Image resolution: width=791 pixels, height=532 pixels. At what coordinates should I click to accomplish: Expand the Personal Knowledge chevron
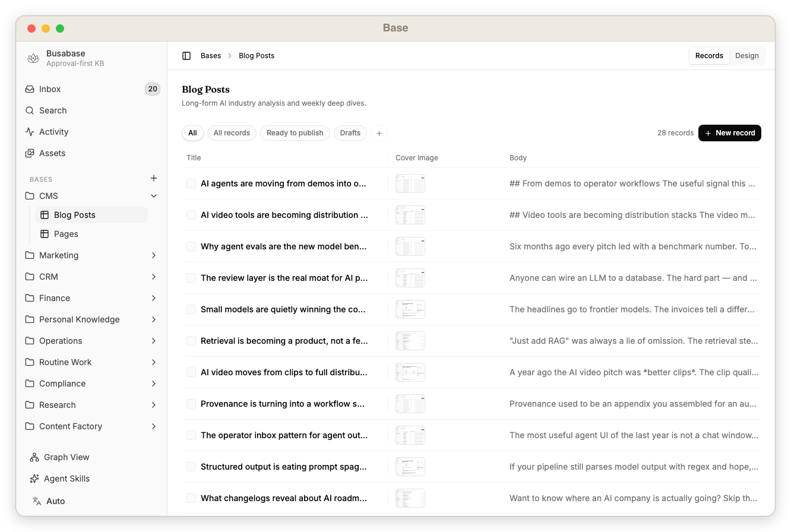pos(154,319)
